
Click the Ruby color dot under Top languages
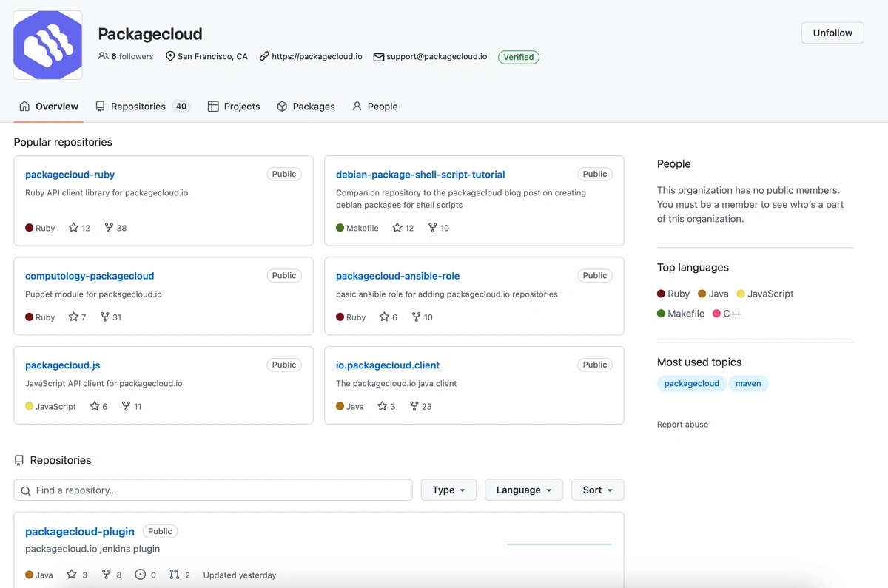point(660,293)
